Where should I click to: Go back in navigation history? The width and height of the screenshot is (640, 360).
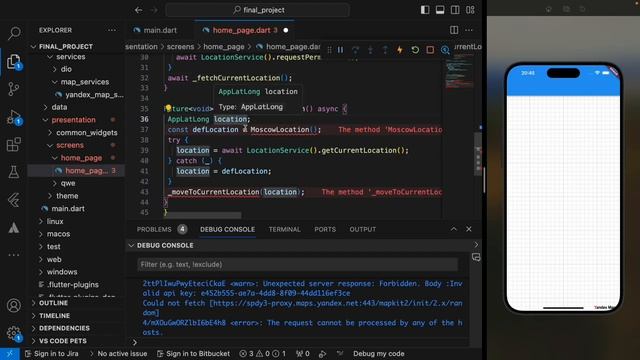pos(139,10)
